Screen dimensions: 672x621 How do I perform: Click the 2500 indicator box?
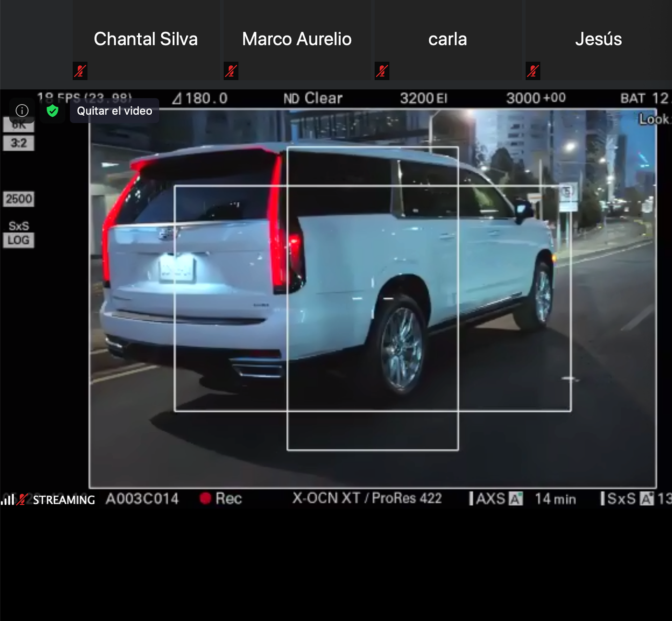(19, 199)
